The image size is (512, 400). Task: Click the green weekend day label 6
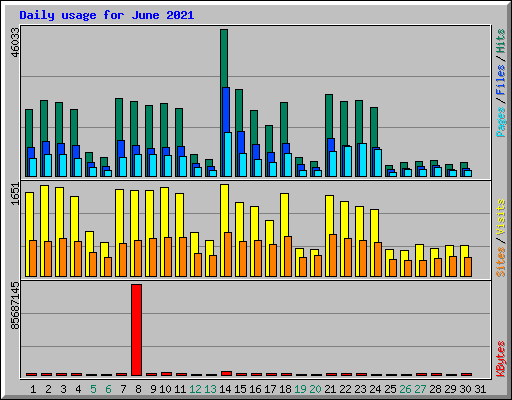pyautogui.click(x=108, y=389)
